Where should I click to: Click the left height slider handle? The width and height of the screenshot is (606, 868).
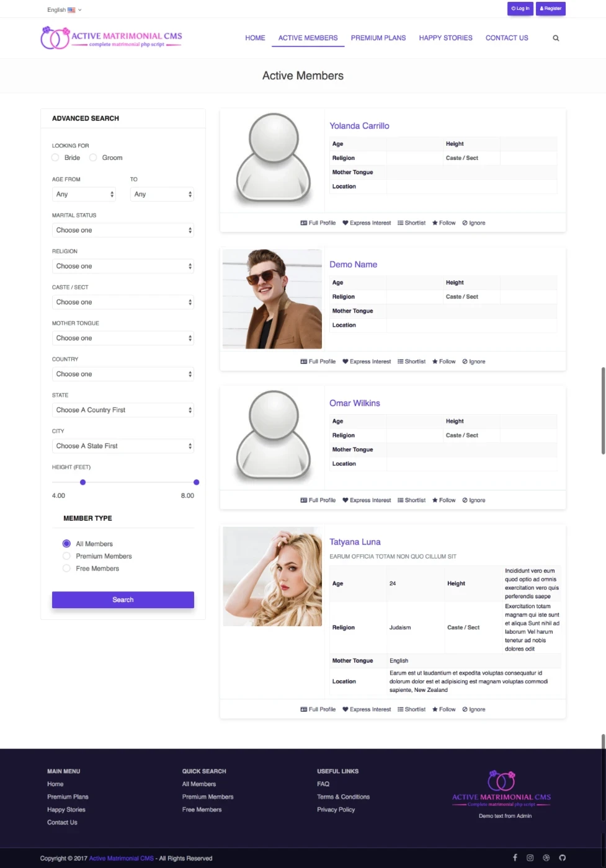pyautogui.click(x=82, y=482)
